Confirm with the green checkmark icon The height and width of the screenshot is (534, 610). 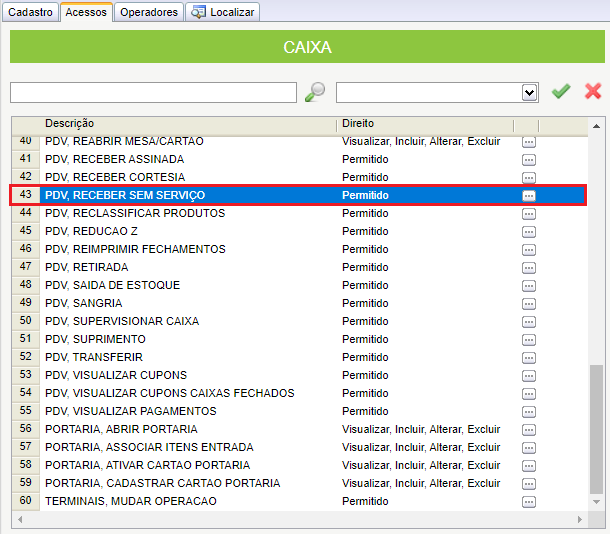point(561,92)
